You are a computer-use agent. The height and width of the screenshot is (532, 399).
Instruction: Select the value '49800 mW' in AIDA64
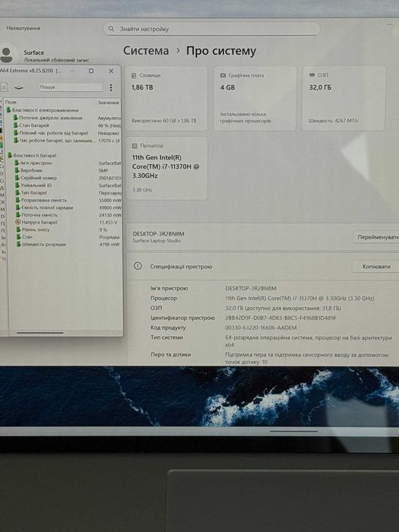pos(110,207)
